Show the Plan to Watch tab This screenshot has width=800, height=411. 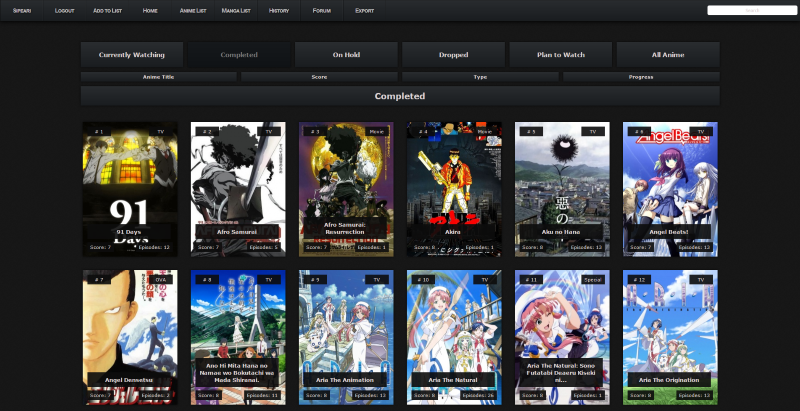pyautogui.click(x=561, y=55)
